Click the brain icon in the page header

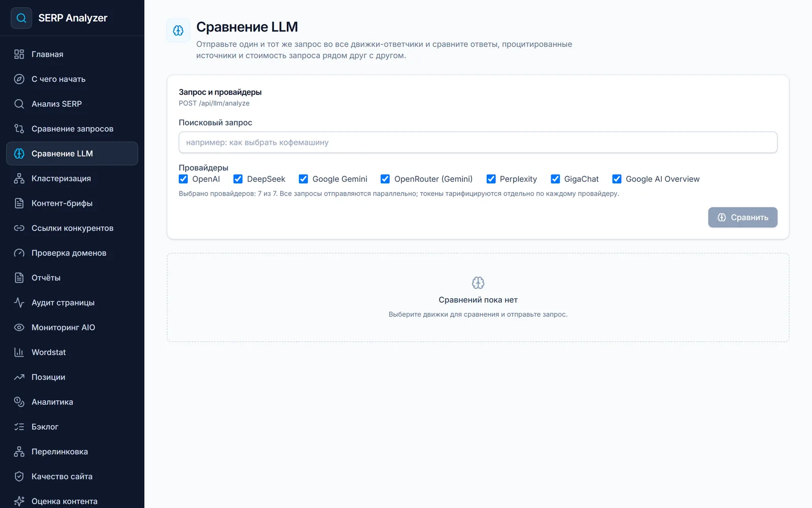[178, 30]
